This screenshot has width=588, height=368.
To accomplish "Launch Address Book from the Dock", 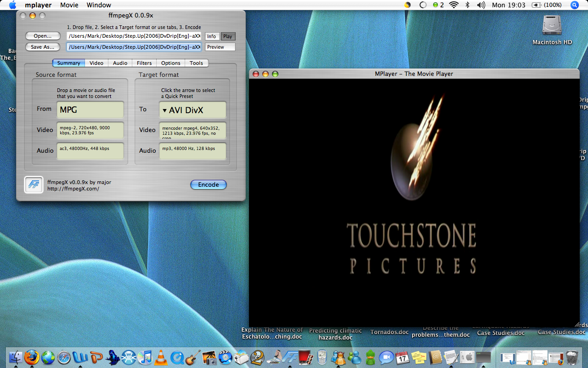I will [435, 357].
